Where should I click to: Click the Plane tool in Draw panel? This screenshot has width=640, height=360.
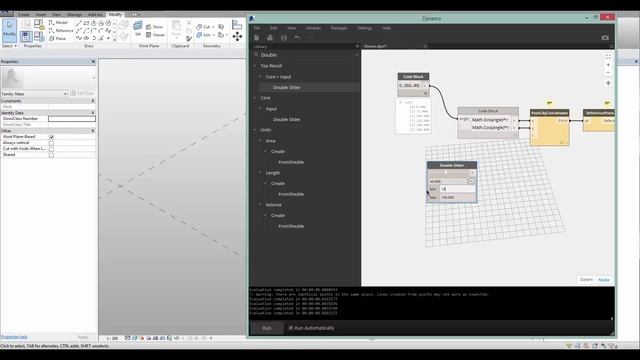pos(58,38)
